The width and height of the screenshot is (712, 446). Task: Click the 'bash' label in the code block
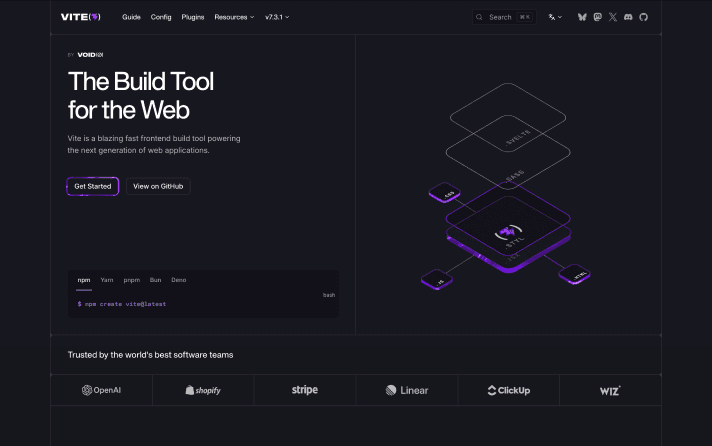[329, 295]
